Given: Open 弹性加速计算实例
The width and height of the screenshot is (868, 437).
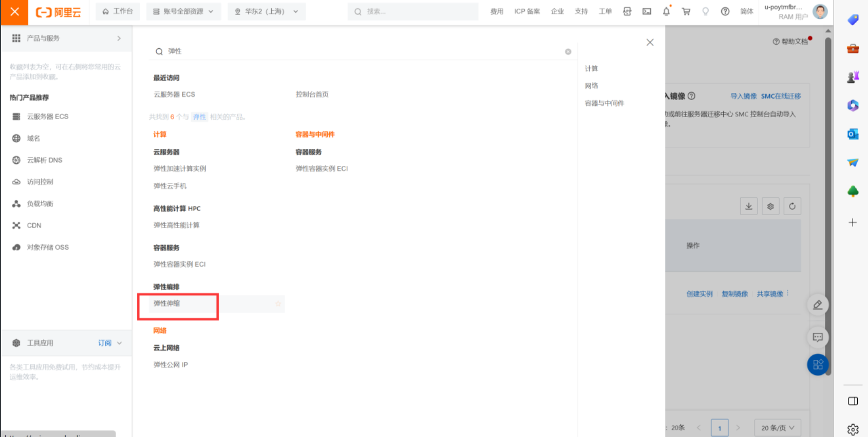Looking at the screenshot, I should pyautogui.click(x=180, y=169).
